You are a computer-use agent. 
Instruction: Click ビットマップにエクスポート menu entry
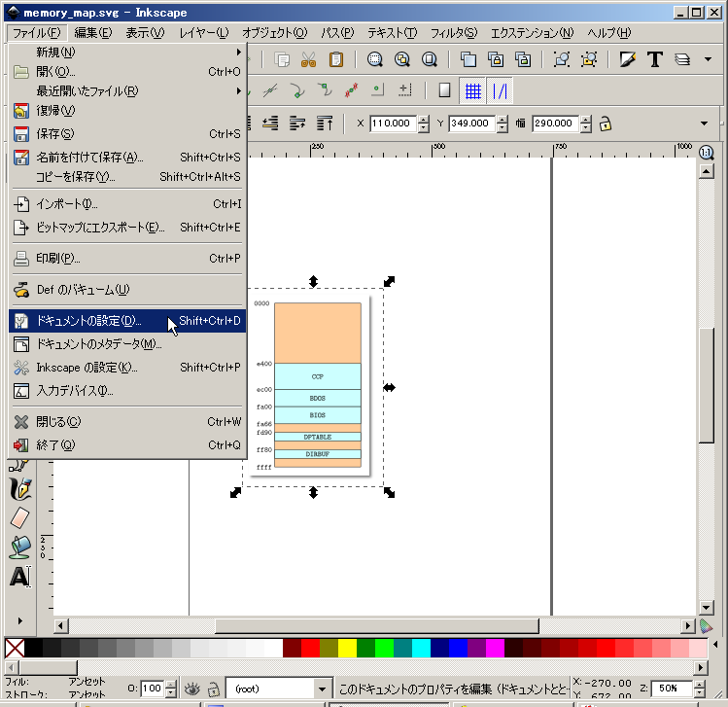coord(127,228)
